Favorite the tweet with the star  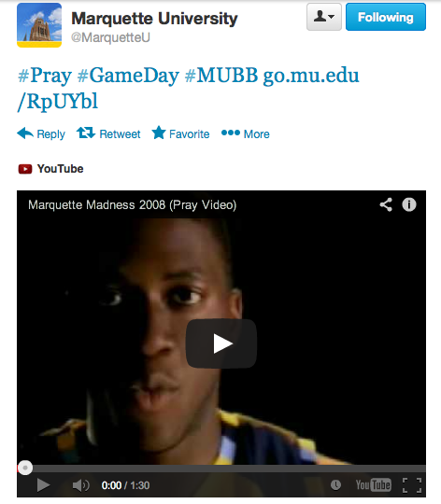click(180, 133)
